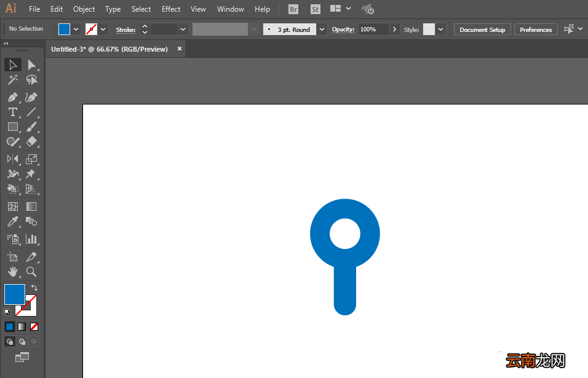Select the Pen tool

(x=13, y=97)
